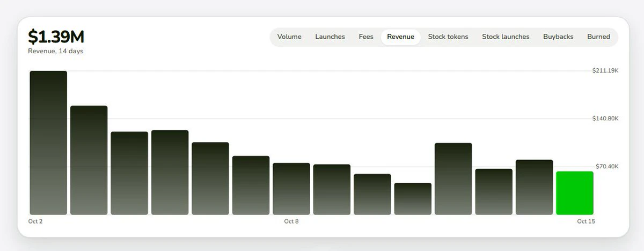Click the bar immediately left of the green bar
The width and height of the screenshot is (644, 251).
[x=535, y=187]
